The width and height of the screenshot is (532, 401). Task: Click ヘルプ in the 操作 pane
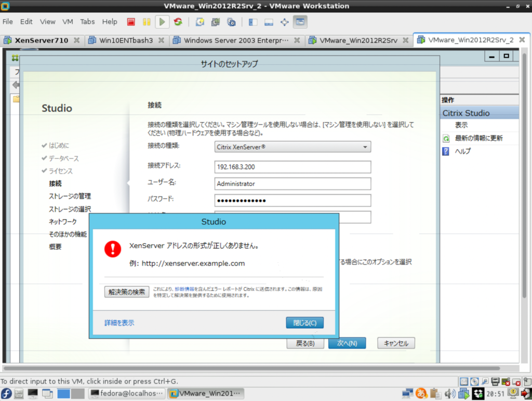click(462, 151)
